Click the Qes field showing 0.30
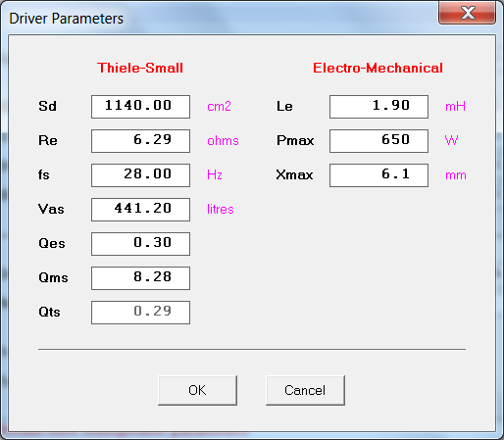 click(140, 244)
